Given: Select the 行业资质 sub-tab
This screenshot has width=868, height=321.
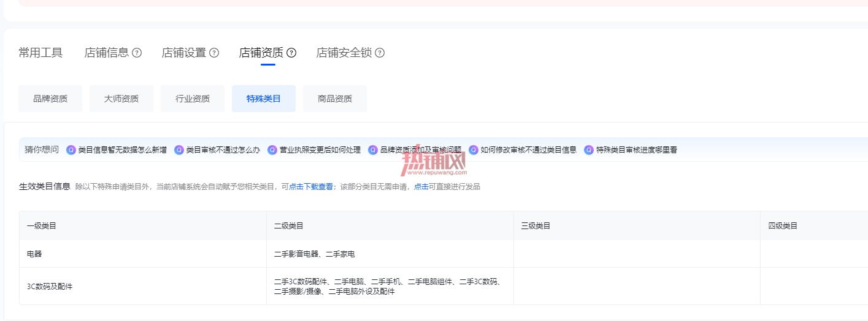Looking at the screenshot, I should tap(193, 99).
